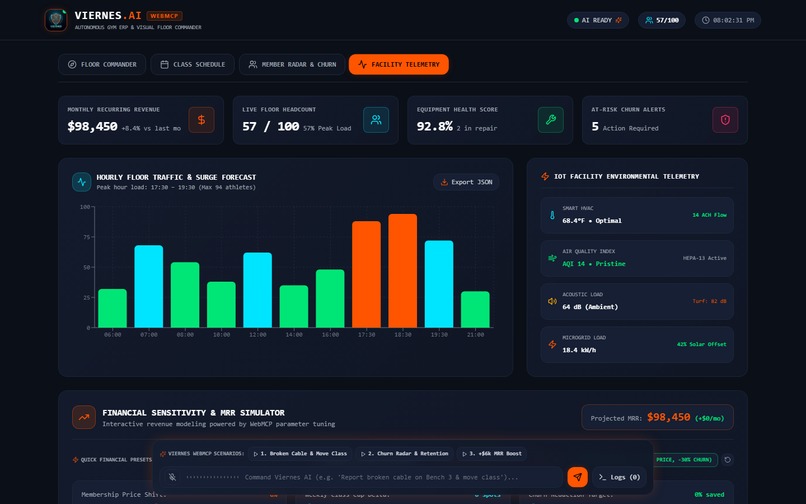Run scenario 3. +$6k MRR Boost
Image resolution: width=806 pixels, height=504 pixels.
(x=492, y=454)
